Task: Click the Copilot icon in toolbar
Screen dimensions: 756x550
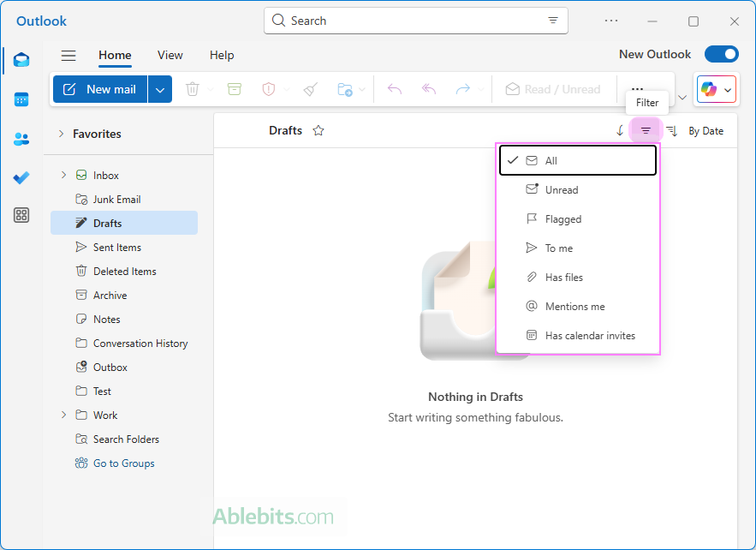Action: point(709,89)
